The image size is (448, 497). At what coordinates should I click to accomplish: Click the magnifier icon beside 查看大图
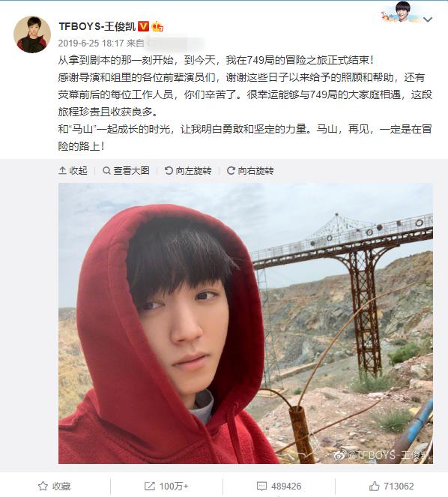tap(107, 170)
